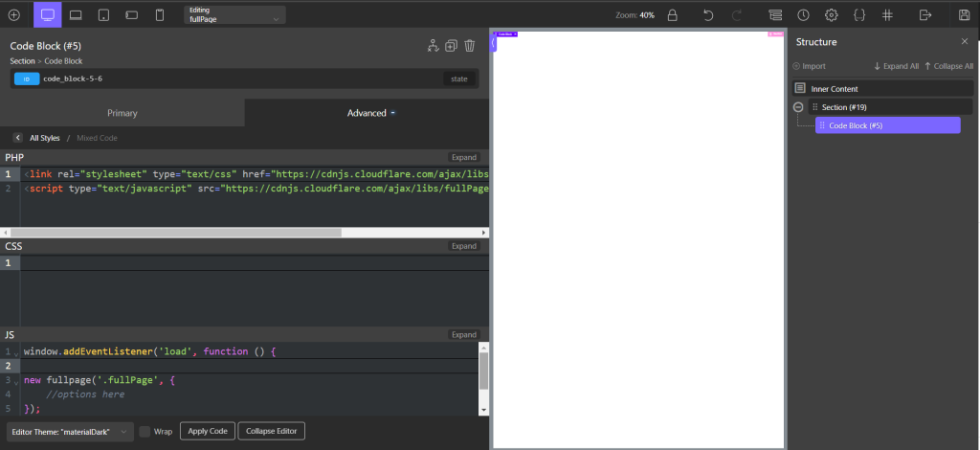Enable the Wrap checkbox
The height and width of the screenshot is (450, 980).
(x=145, y=432)
